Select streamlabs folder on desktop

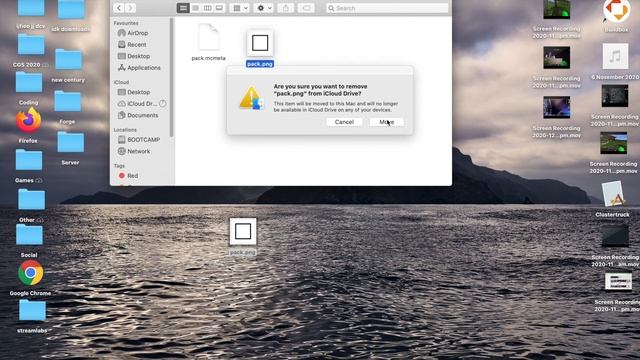[x=32, y=316]
